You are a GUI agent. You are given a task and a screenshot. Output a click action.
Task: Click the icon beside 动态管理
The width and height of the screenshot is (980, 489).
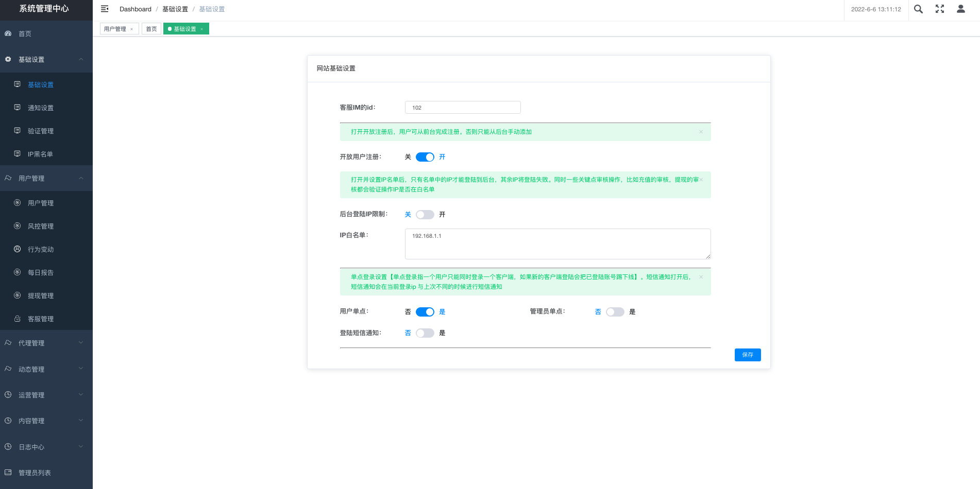(x=8, y=369)
